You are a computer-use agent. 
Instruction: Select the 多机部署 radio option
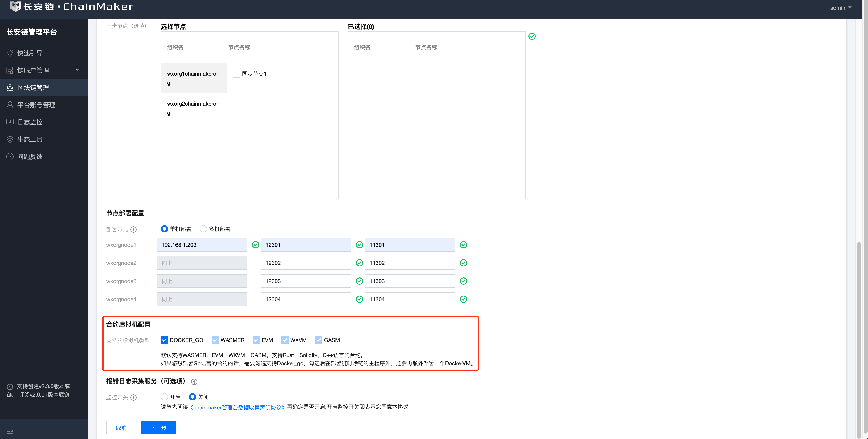203,229
